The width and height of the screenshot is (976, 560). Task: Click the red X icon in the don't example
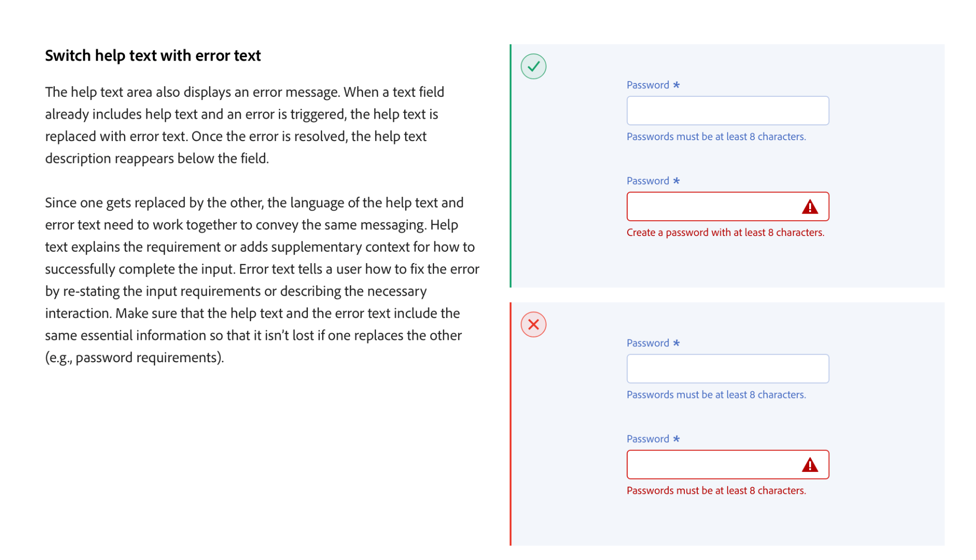click(x=533, y=324)
